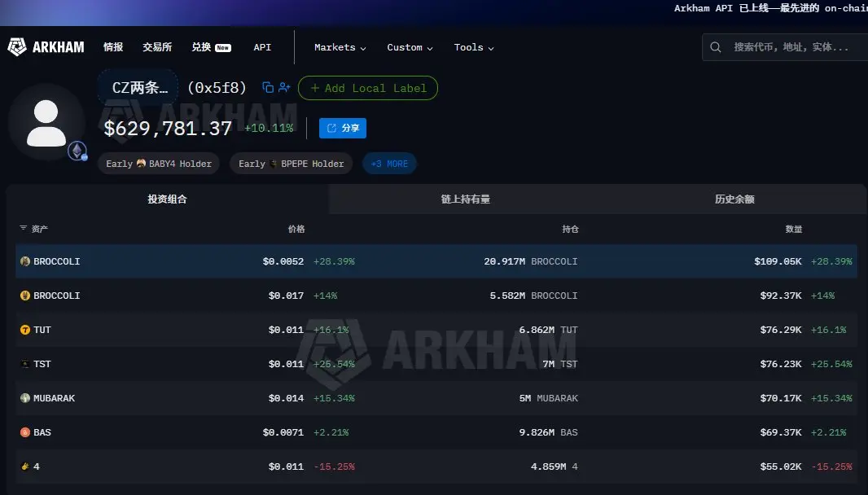Click the second BROCCOLI token icon
This screenshot has height=495, width=868.
[25, 296]
